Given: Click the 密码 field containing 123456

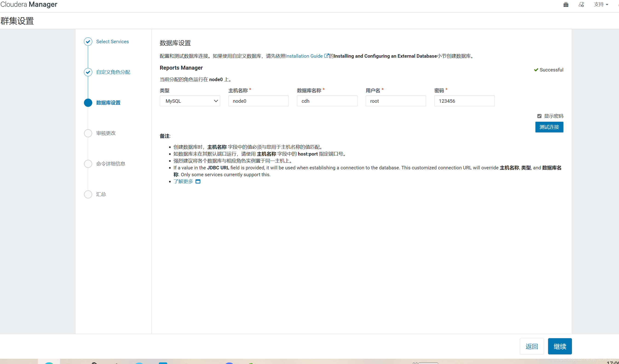Looking at the screenshot, I should 464,101.
